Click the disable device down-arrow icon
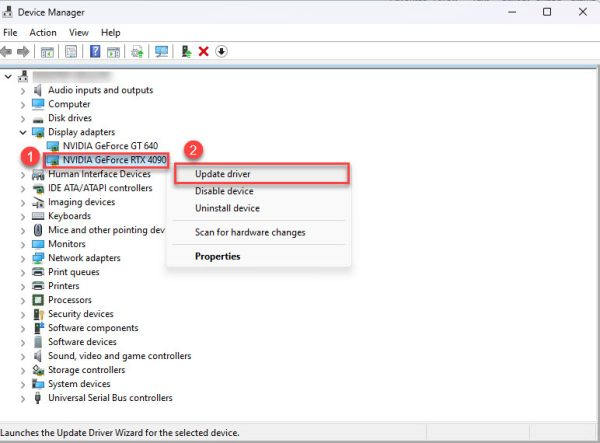This screenshot has height=443, width=600. (221, 52)
